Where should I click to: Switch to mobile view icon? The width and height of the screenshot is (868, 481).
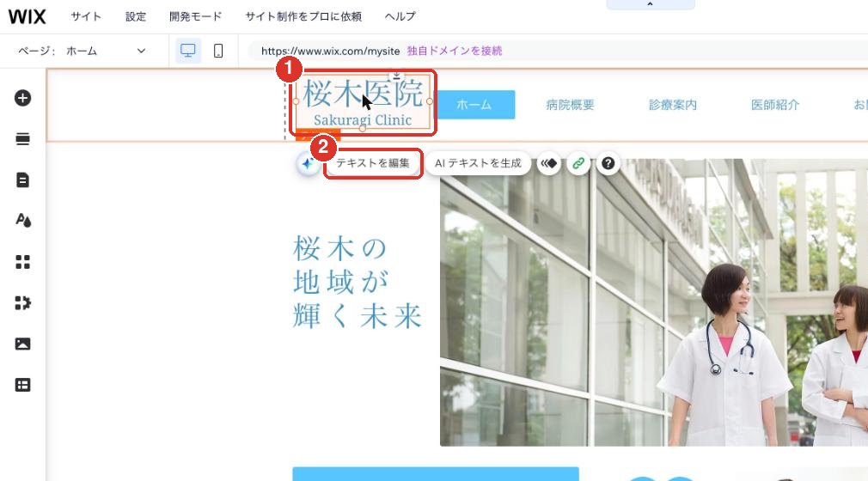[x=218, y=51]
